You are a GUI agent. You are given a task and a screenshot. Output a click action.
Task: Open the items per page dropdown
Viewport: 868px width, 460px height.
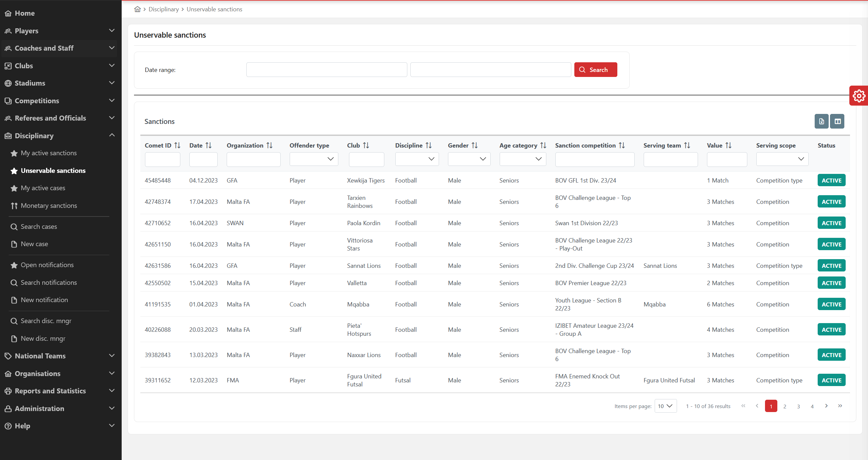coord(665,406)
